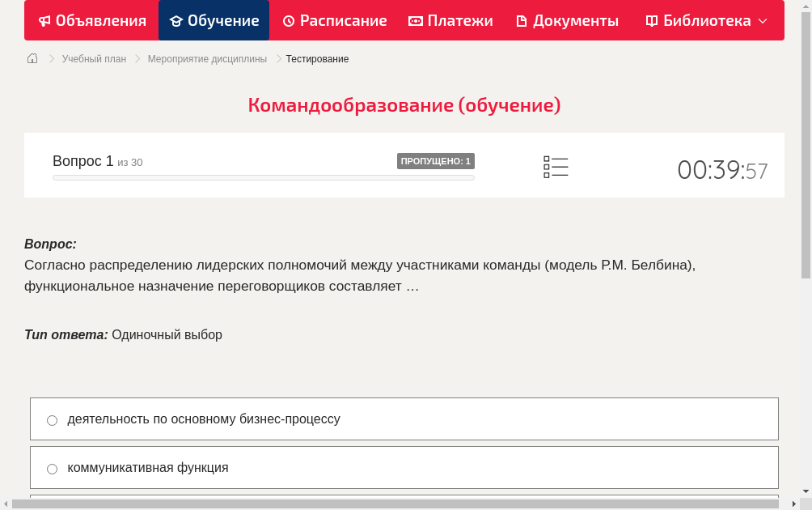Open the Расписание menu item

click(334, 20)
